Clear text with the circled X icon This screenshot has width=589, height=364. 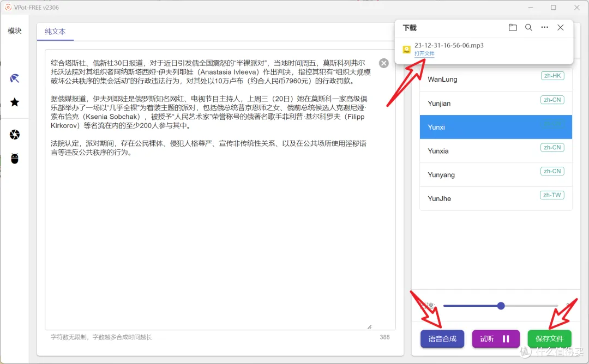(x=383, y=63)
